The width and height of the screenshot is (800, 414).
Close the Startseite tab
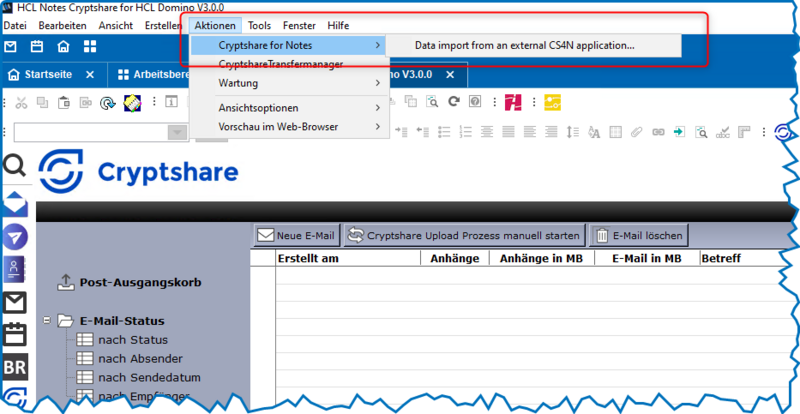point(90,75)
